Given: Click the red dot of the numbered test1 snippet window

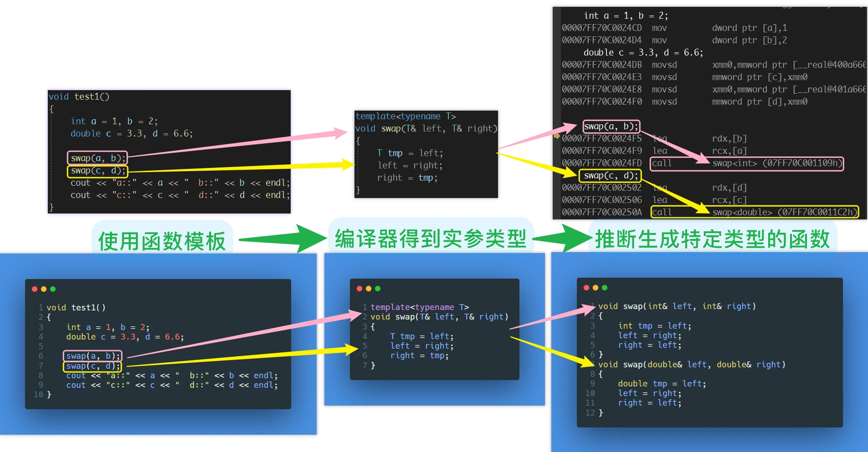Looking at the screenshot, I should point(35,289).
